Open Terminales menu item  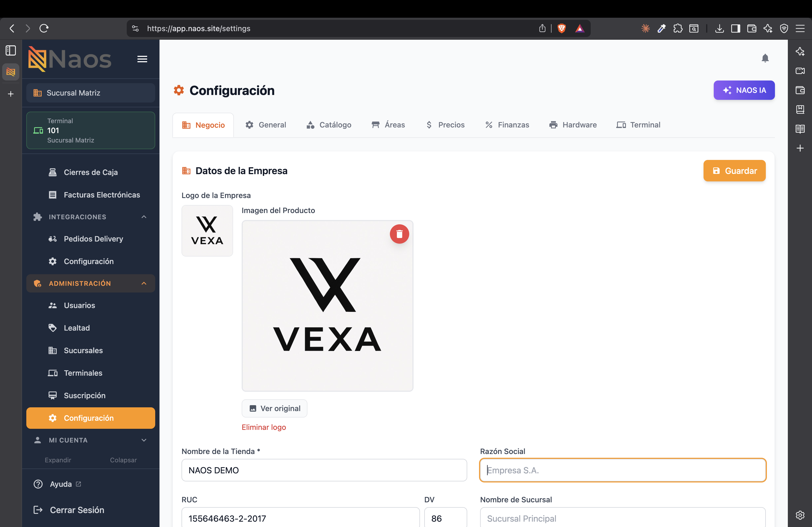(90, 373)
